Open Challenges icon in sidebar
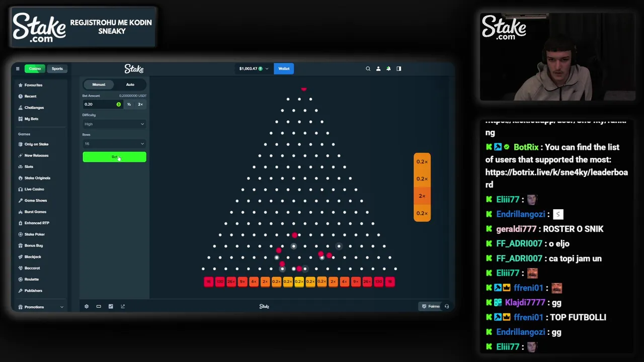 tap(20, 108)
